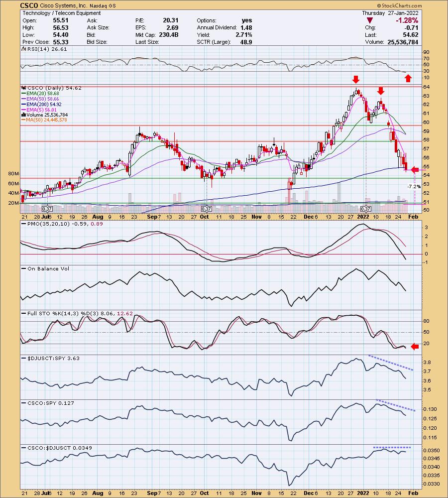Click the Last price 54.62 in header

point(410,35)
